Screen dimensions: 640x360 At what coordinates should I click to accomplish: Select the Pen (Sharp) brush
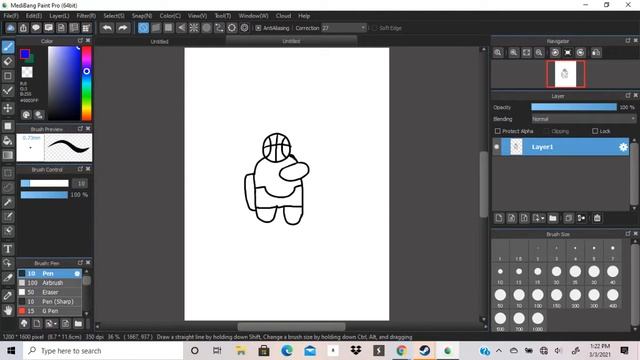point(49,301)
